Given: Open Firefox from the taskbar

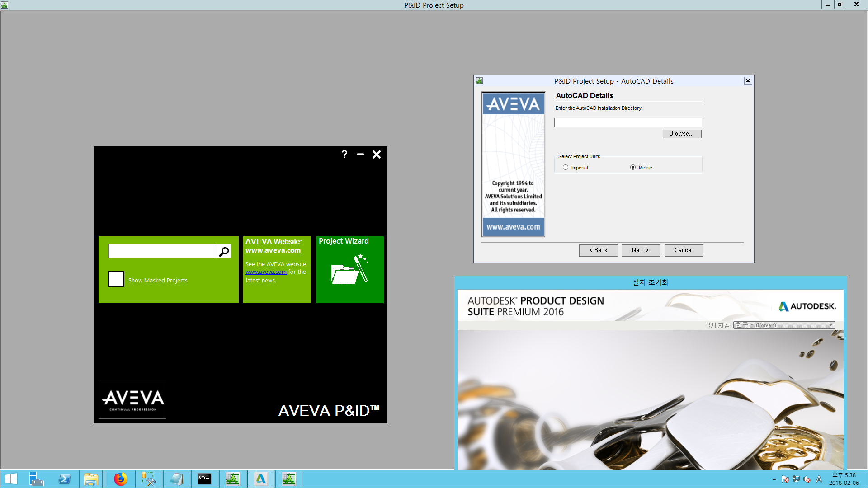Looking at the screenshot, I should pyautogui.click(x=120, y=479).
